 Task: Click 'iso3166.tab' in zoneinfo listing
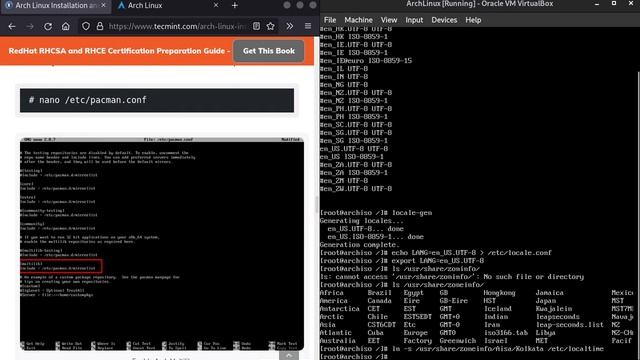pos(506,333)
